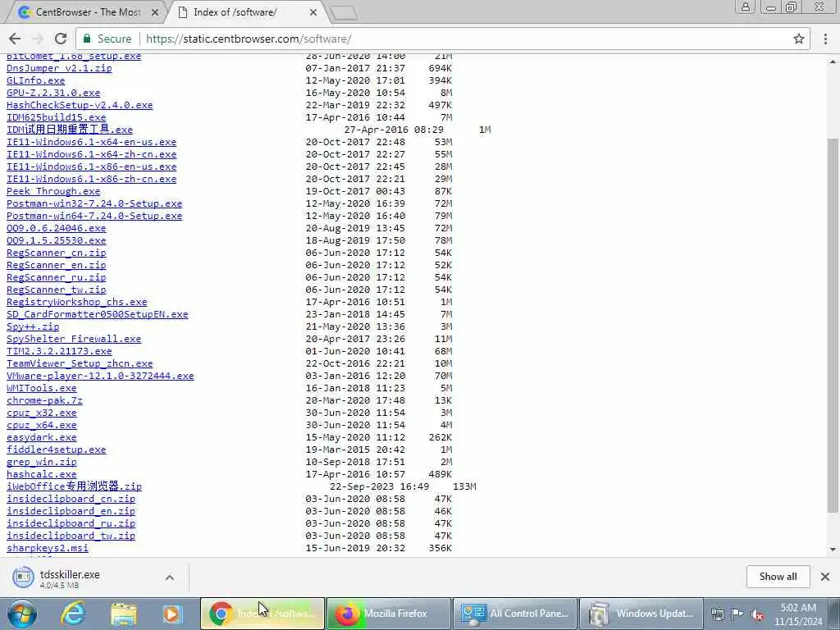The height and width of the screenshot is (630, 840).
Task: Click insideclipboard_ru.zip link
Action: point(71,524)
